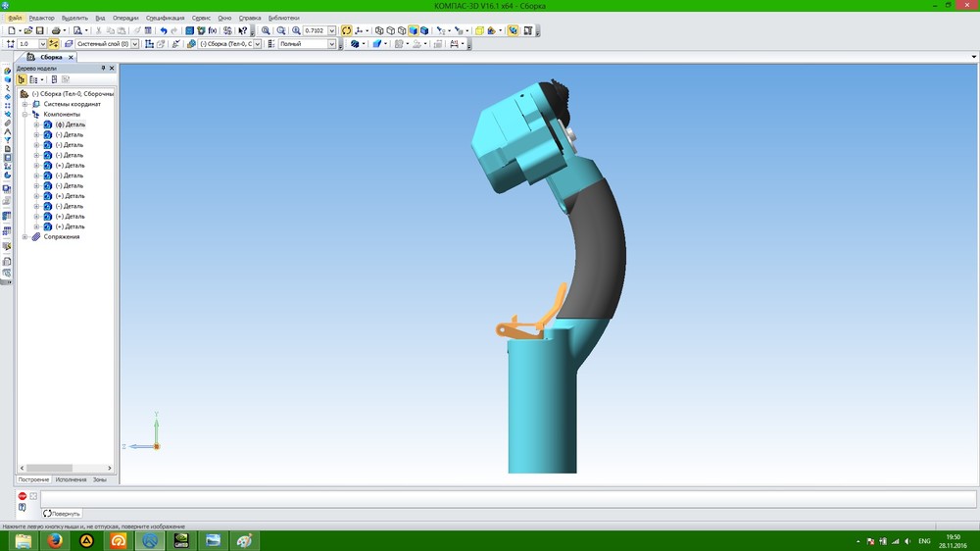Click the volume speaker icon in system tray
This screenshot has height=551, width=980.
907,541
